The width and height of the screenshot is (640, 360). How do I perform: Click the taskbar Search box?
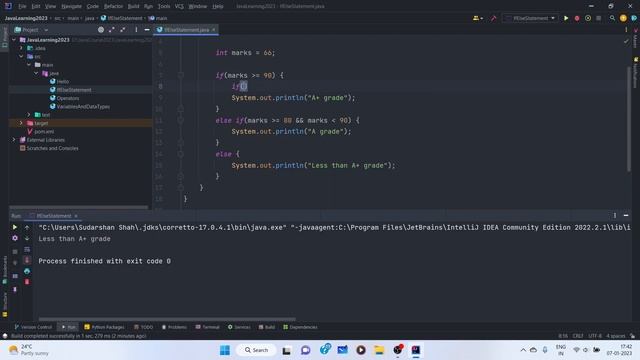click(x=256, y=350)
